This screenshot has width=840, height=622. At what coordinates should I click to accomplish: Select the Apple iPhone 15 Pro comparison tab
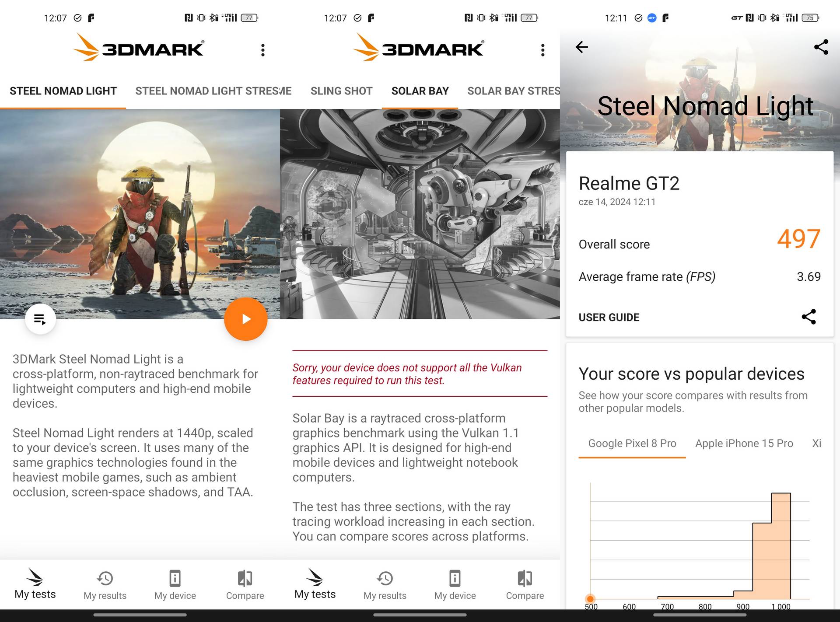[x=744, y=443]
